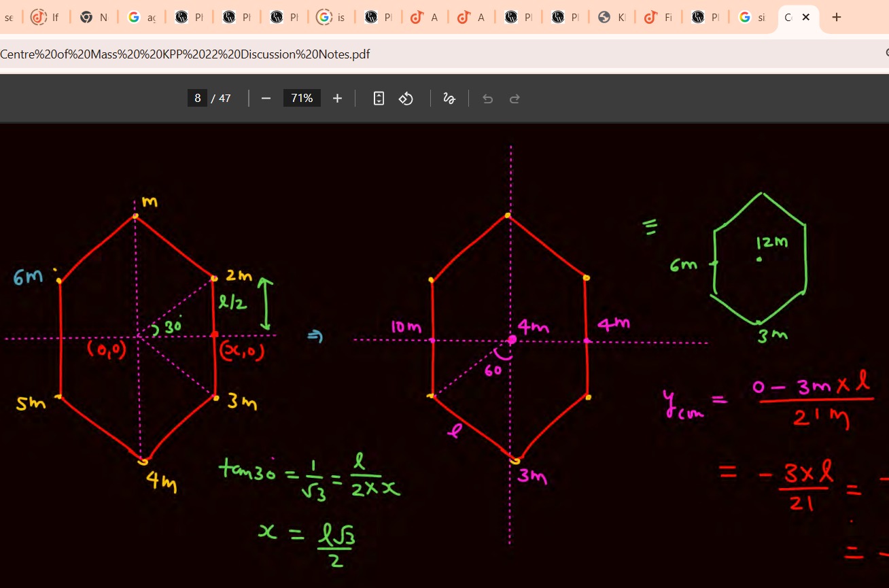Click the TikTok favicon on the Fi tab
Screen dimensions: 889x588
(x=649, y=17)
